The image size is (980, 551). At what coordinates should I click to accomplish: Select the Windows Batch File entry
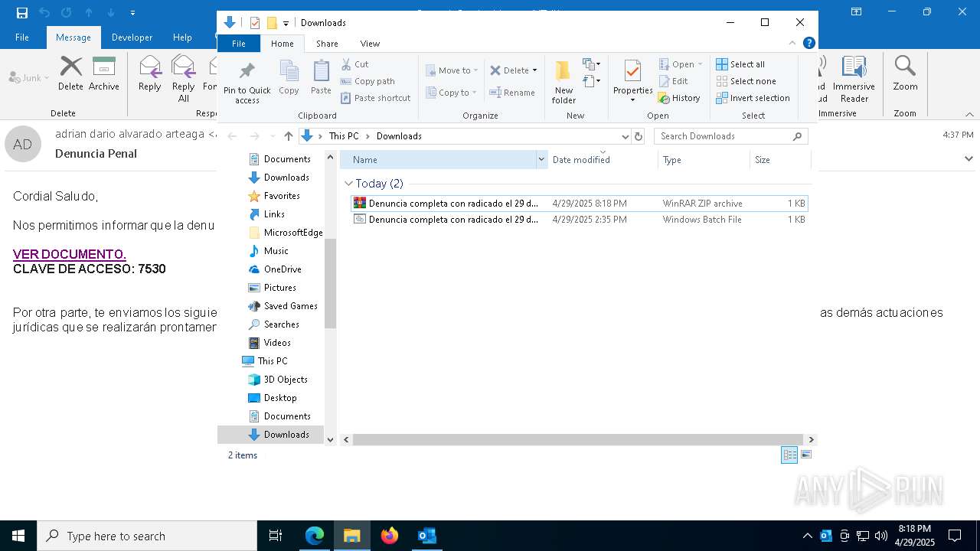coord(579,220)
